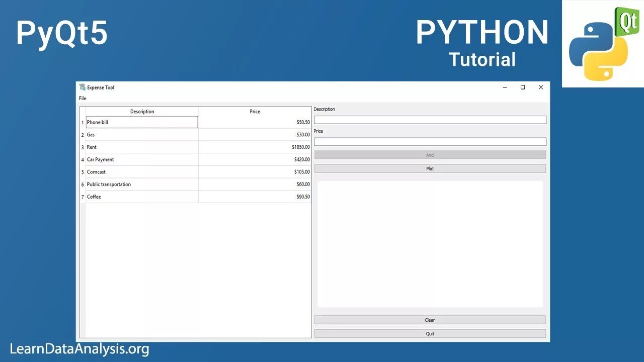Select the Rent description cell
Screen dimensions: 644x362
(x=142, y=147)
